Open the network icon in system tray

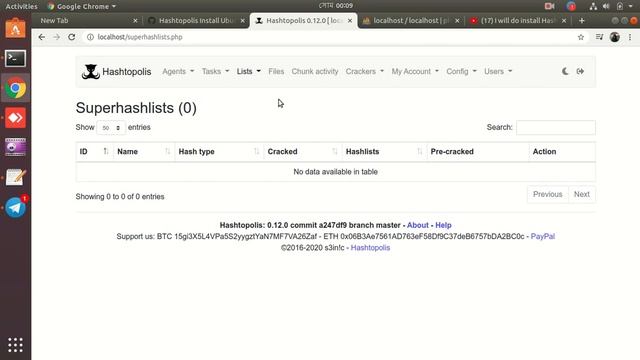593,6
